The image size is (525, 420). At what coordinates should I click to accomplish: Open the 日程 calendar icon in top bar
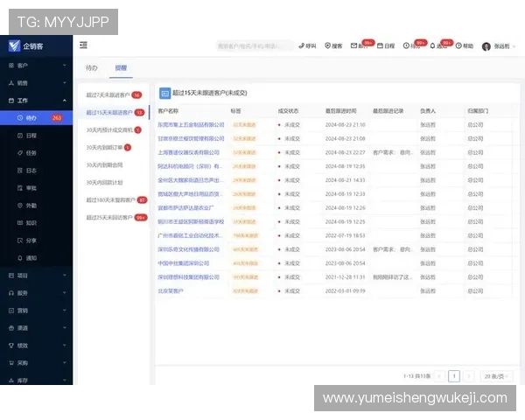380,45
